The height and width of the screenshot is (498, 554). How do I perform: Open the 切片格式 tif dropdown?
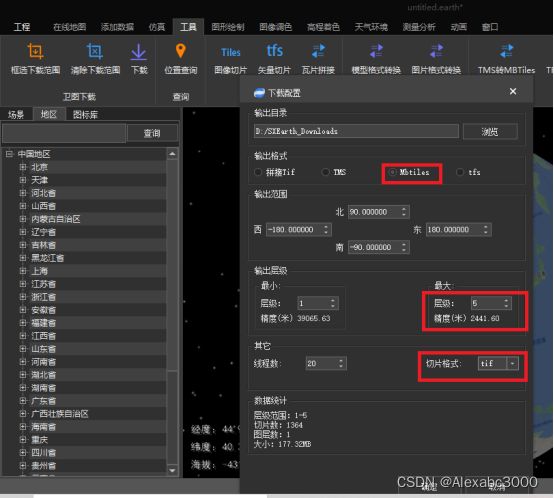pyautogui.click(x=512, y=363)
